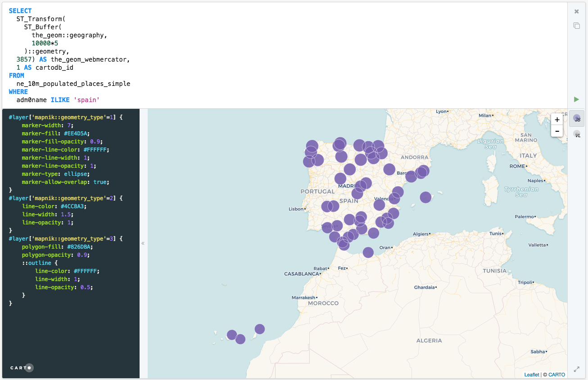The image size is (588, 380).
Task: Run the SQL query with the green play icon
Action: (x=576, y=99)
